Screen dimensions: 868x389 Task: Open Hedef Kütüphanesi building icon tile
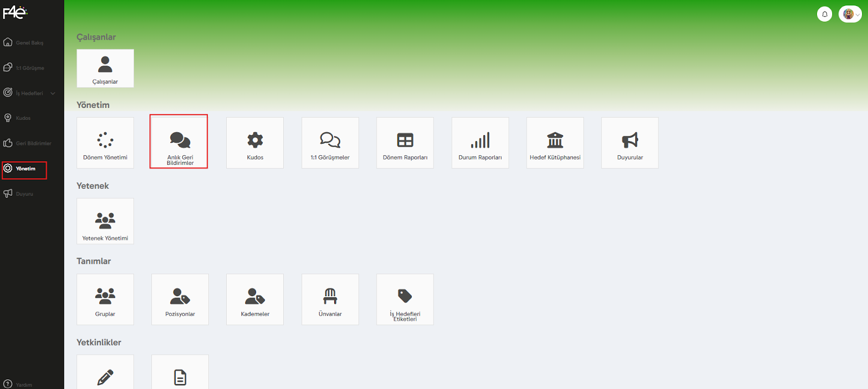[x=555, y=143]
